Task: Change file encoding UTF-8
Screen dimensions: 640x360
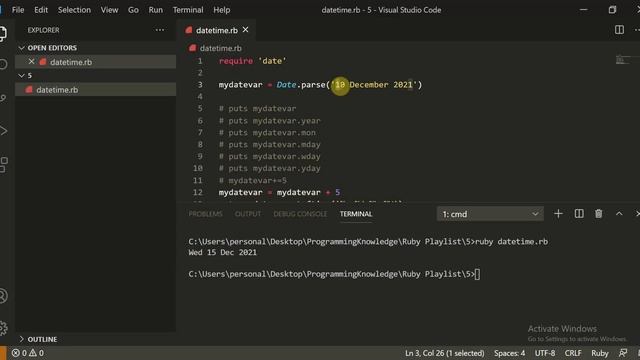Action: point(545,353)
